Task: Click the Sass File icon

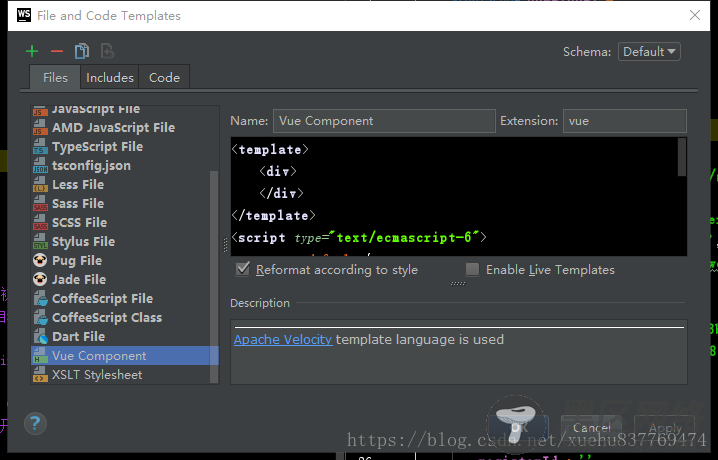Action: pos(40,204)
